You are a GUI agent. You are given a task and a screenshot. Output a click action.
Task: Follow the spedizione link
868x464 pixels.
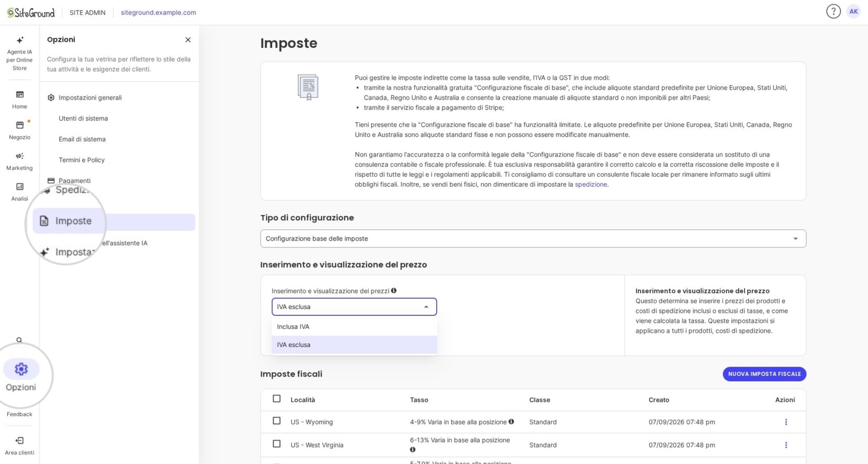click(591, 185)
